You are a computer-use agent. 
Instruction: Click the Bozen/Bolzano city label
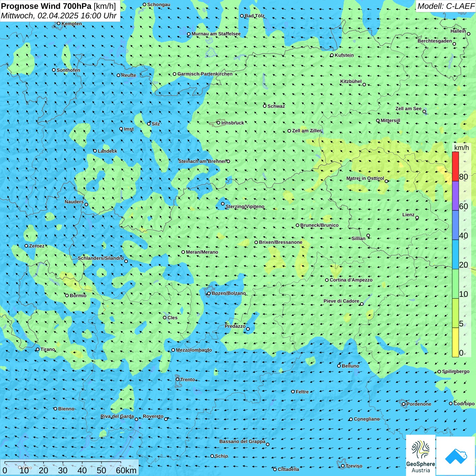point(228,293)
